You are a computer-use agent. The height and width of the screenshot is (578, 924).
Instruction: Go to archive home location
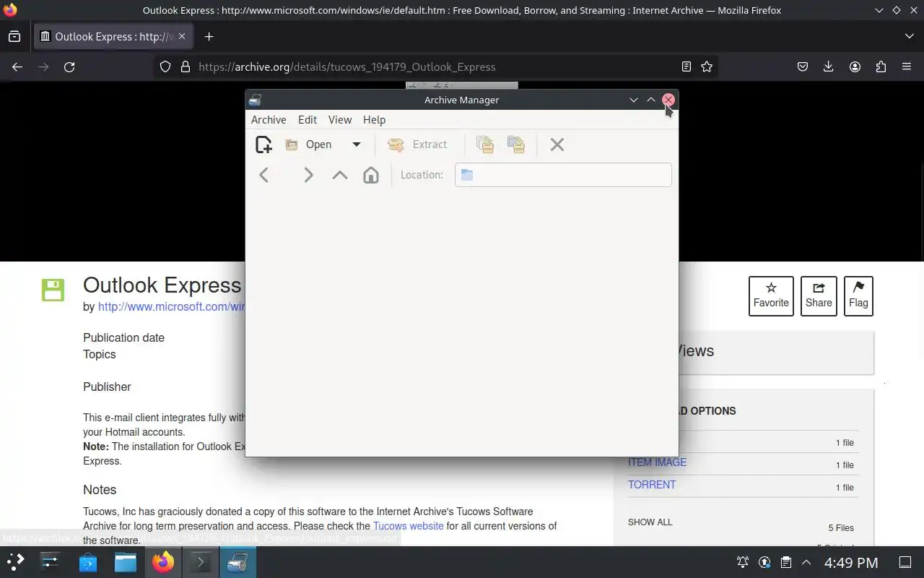click(370, 175)
